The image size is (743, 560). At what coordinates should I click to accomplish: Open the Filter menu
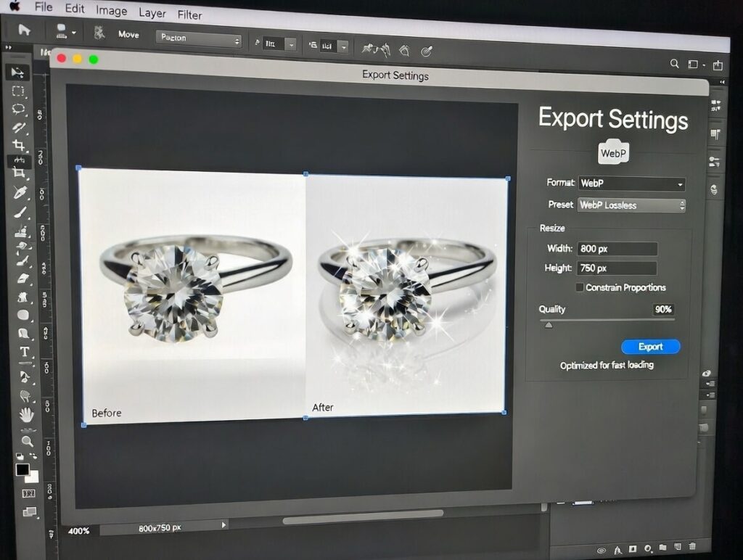[189, 14]
